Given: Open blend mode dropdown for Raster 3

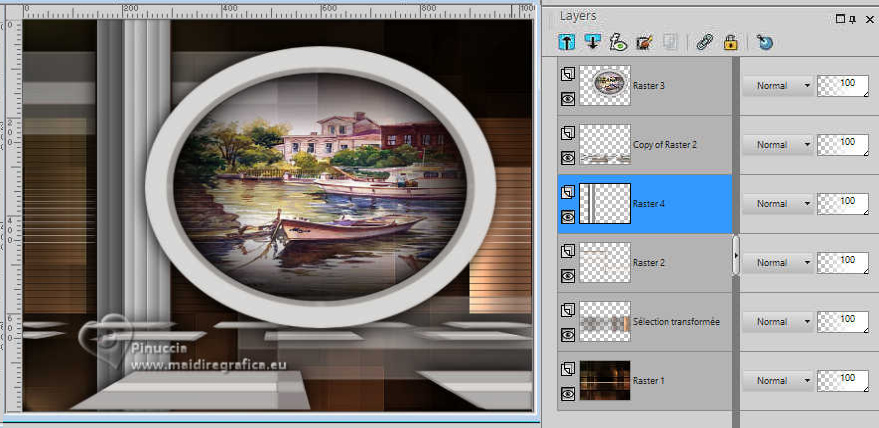Looking at the screenshot, I should 778,86.
